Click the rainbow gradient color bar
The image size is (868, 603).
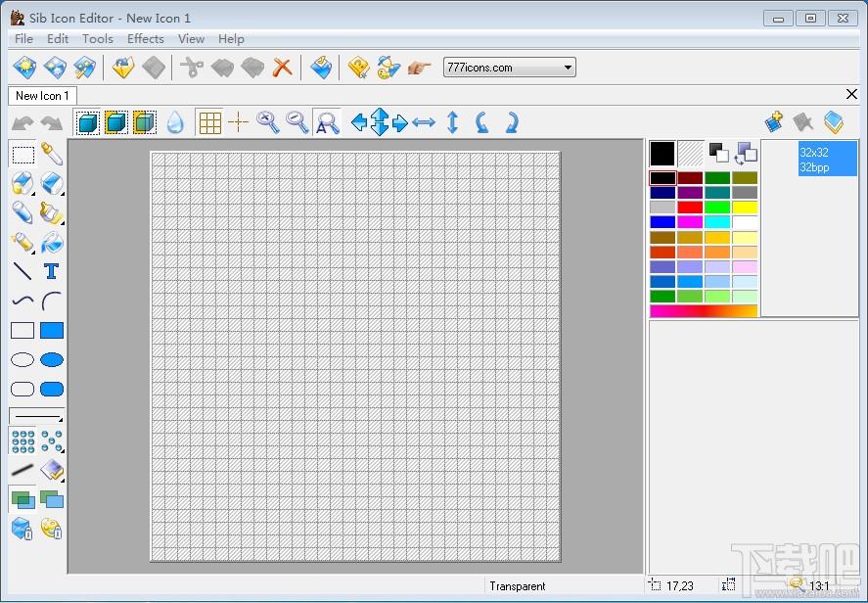[x=703, y=311]
